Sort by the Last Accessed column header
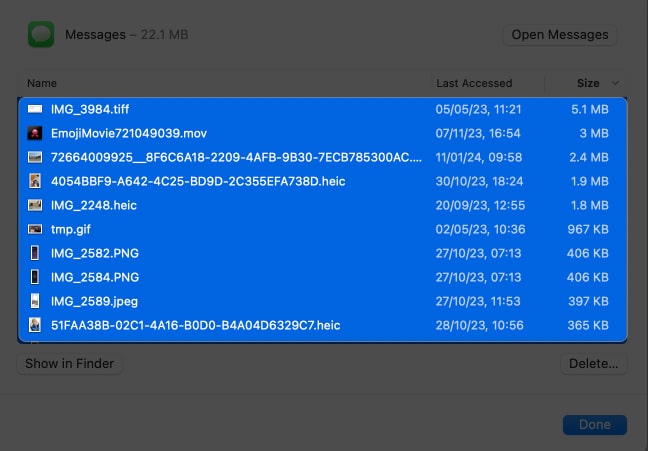The image size is (648, 451). [474, 83]
